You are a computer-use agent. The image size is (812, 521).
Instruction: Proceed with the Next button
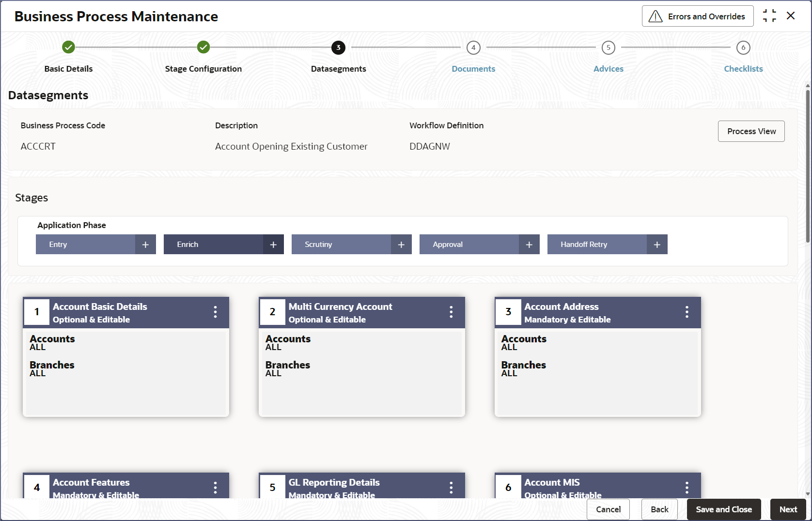788,509
